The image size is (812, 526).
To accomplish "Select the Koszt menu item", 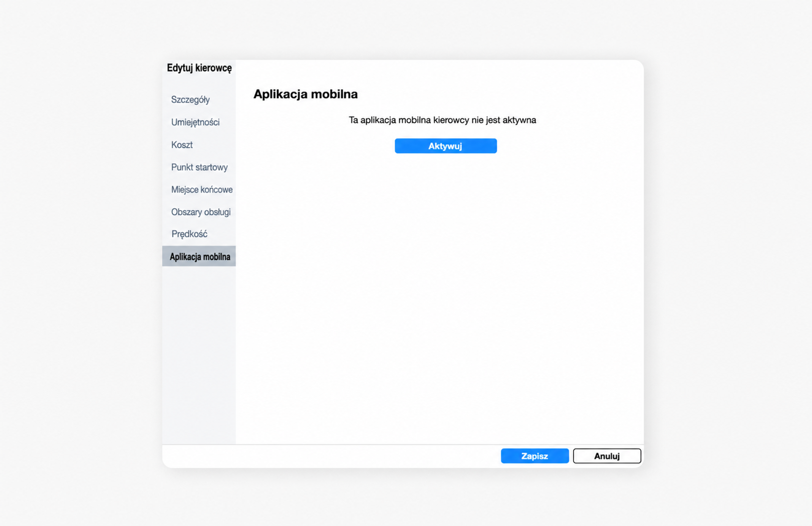I will 182,145.
